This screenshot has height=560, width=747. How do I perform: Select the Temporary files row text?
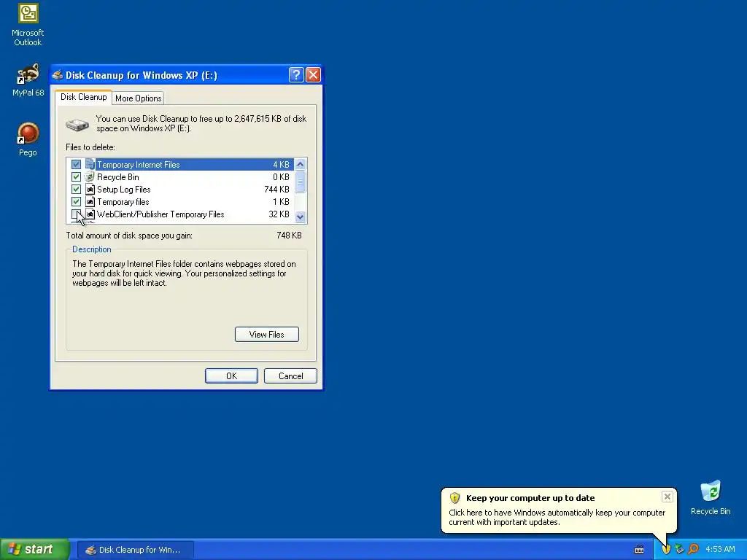[x=123, y=201]
